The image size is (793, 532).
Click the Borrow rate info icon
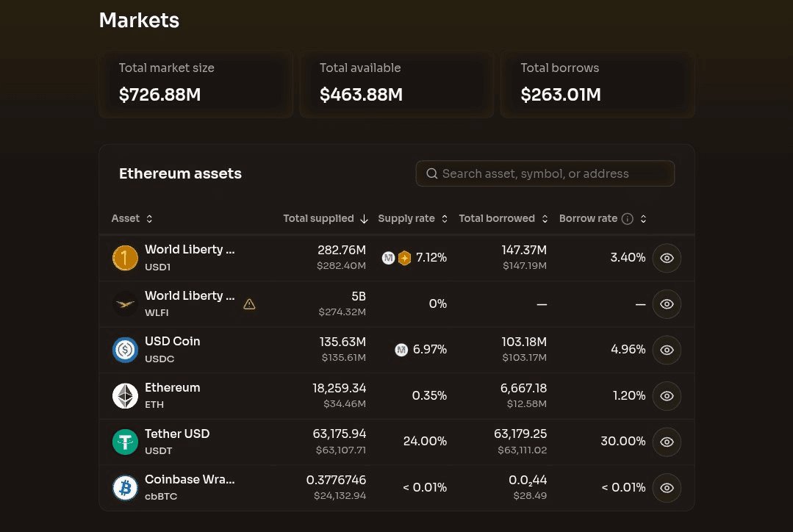pos(627,218)
